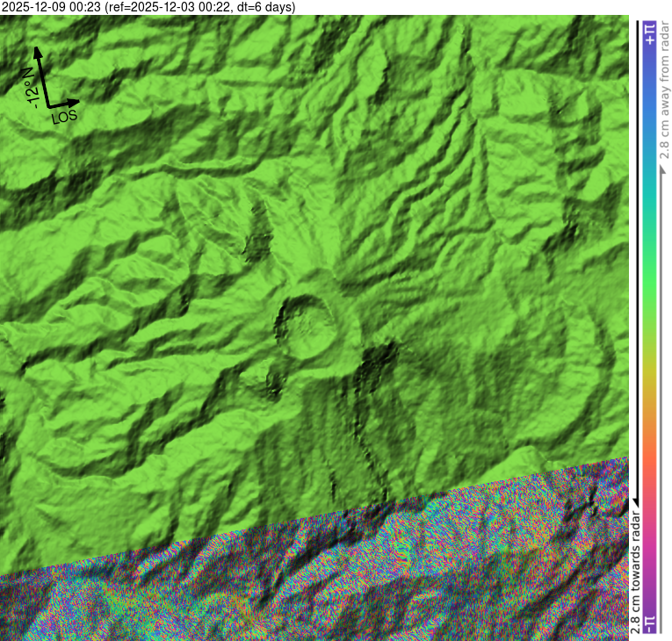672x641 pixels.
Task: Select the +π label atop the colorbar
Action: pyautogui.click(x=649, y=34)
